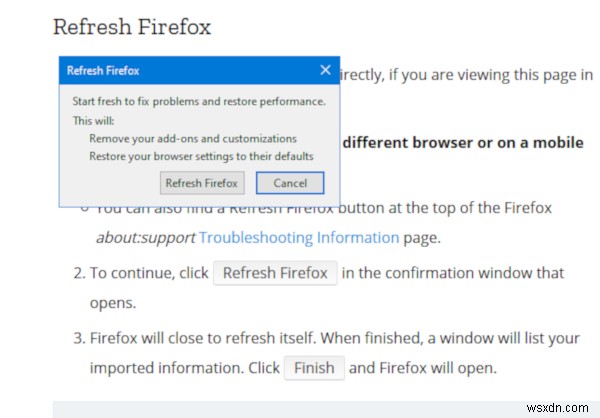This screenshot has height=418, width=600.
Task: Click the inline Refresh Firefox button in step 2
Action: click(x=275, y=273)
